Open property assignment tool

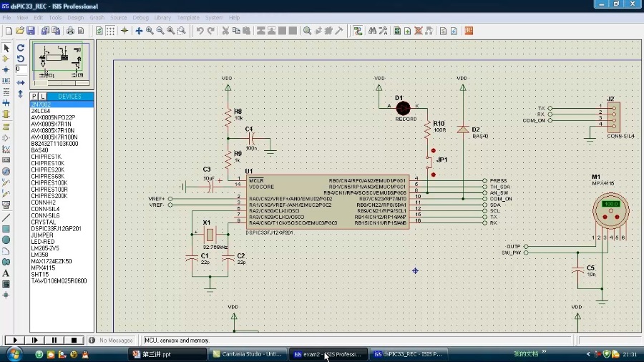[384, 31]
